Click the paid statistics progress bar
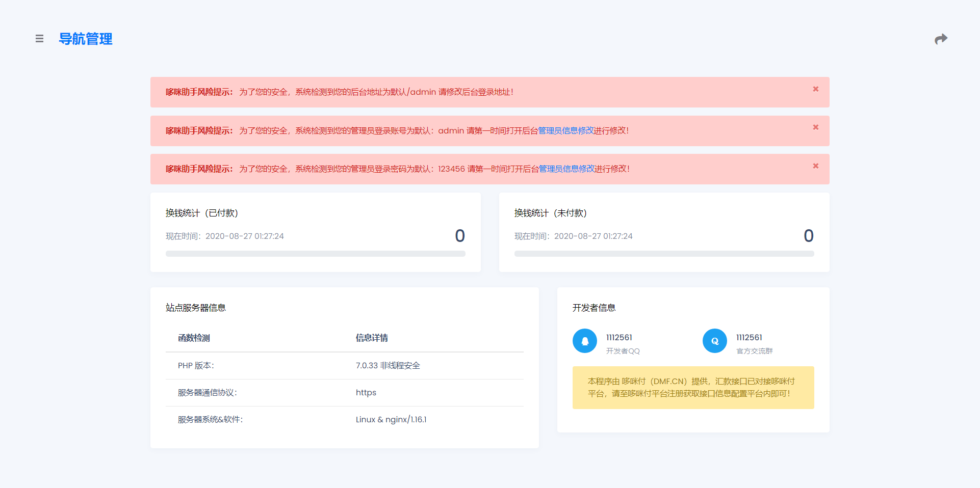Viewport: 980px width, 488px height. pyautogui.click(x=315, y=254)
